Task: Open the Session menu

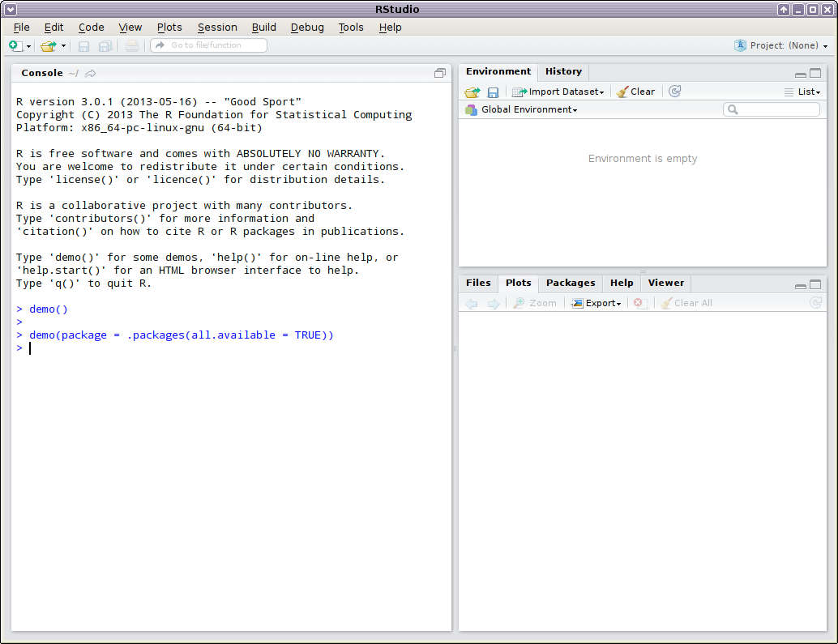Action: click(x=217, y=28)
